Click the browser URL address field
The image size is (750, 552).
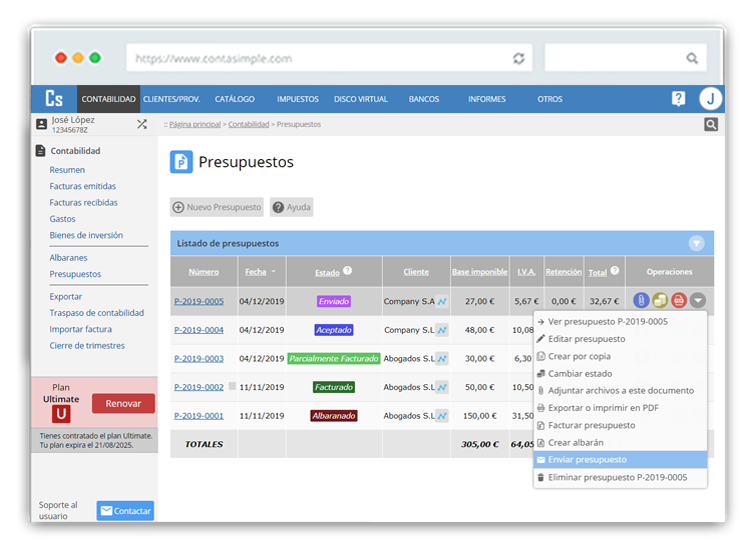coord(320,59)
